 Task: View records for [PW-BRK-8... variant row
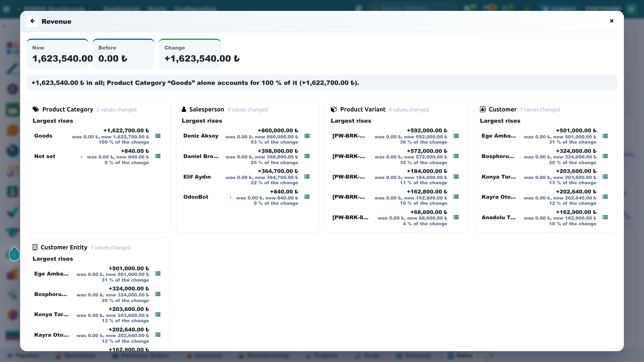tap(456, 217)
